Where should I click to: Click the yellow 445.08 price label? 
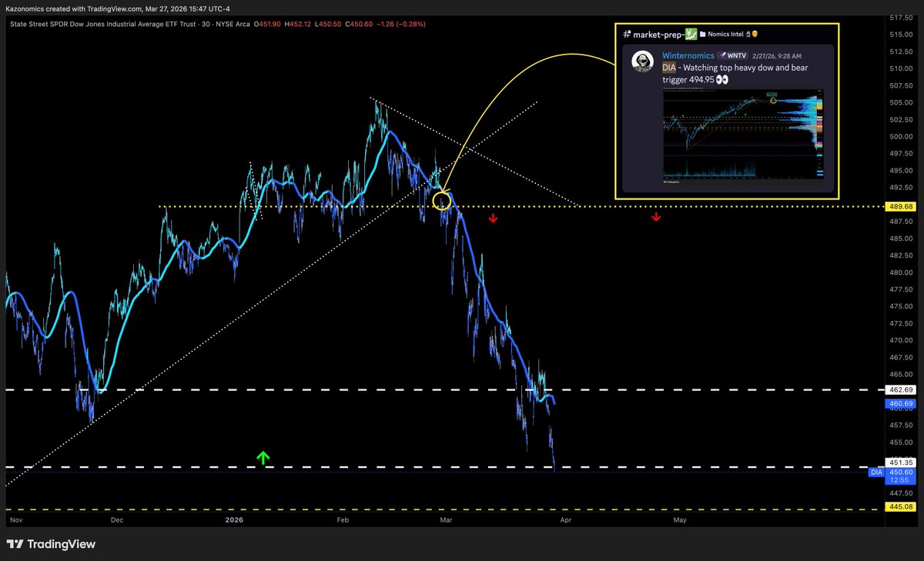(899, 506)
